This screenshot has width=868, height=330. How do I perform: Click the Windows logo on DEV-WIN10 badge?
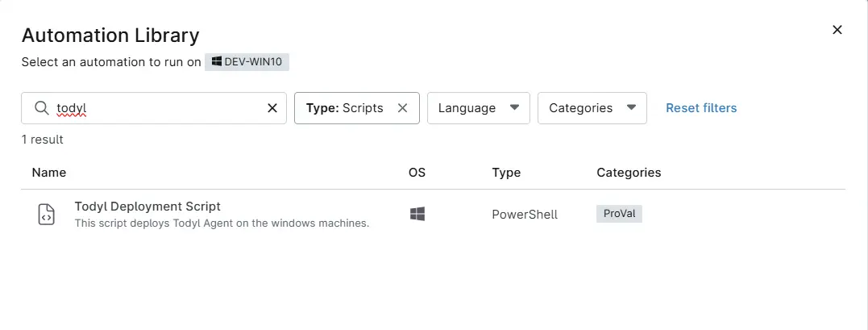[x=217, y=61]
